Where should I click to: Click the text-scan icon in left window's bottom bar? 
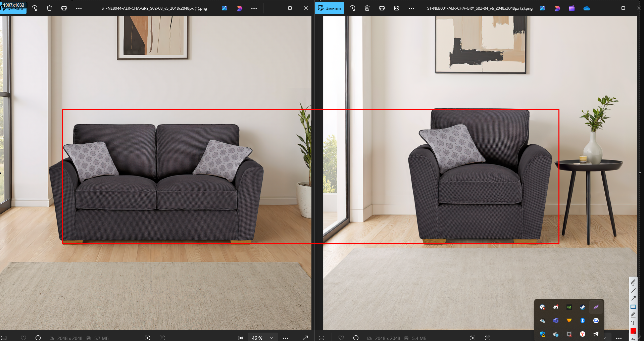162,338
